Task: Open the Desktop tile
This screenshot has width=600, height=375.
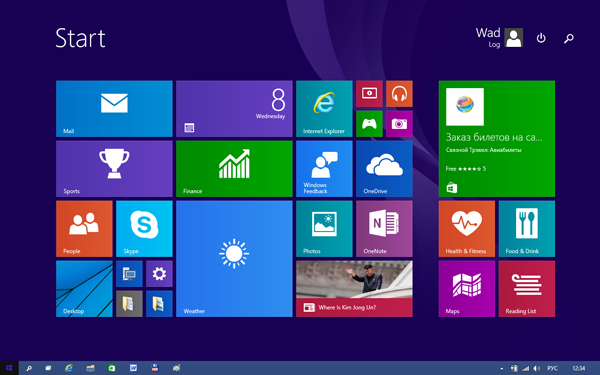Action: [x=84, y=289]
